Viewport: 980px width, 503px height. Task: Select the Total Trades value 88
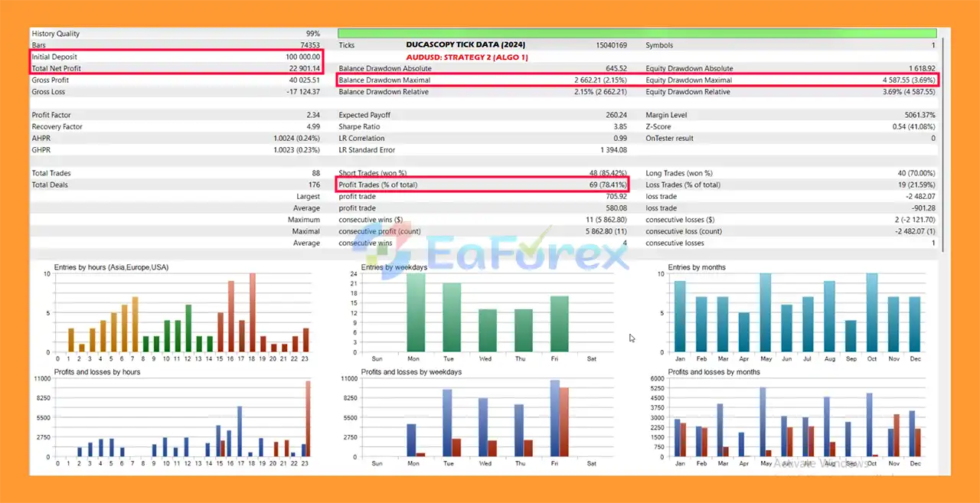[316, 173]
